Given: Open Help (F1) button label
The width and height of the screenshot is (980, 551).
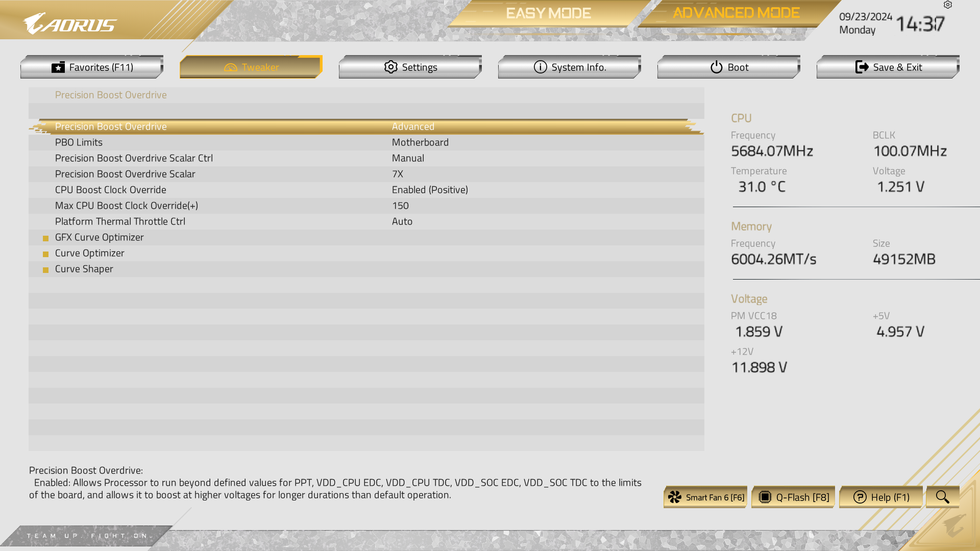Looking at the screenshot, I should tap(890, 497).
